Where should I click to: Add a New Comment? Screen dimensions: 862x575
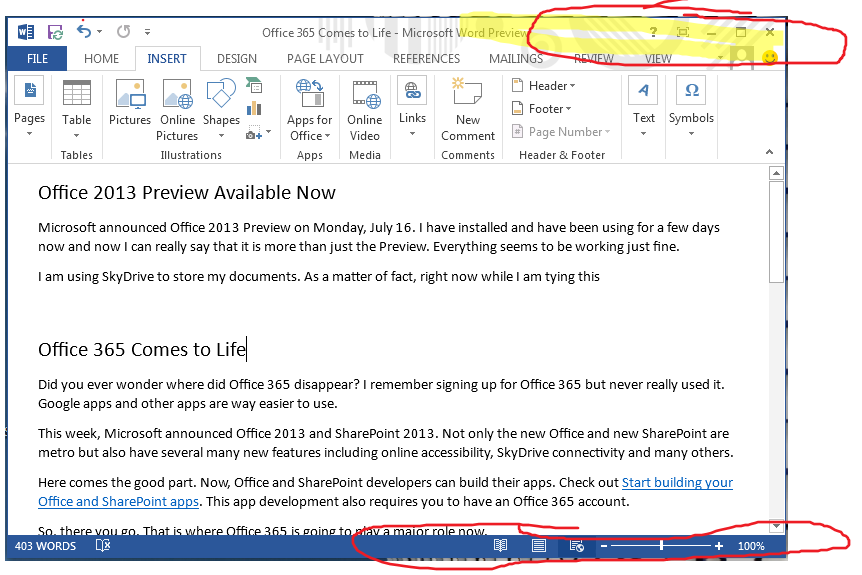(468, 110)
